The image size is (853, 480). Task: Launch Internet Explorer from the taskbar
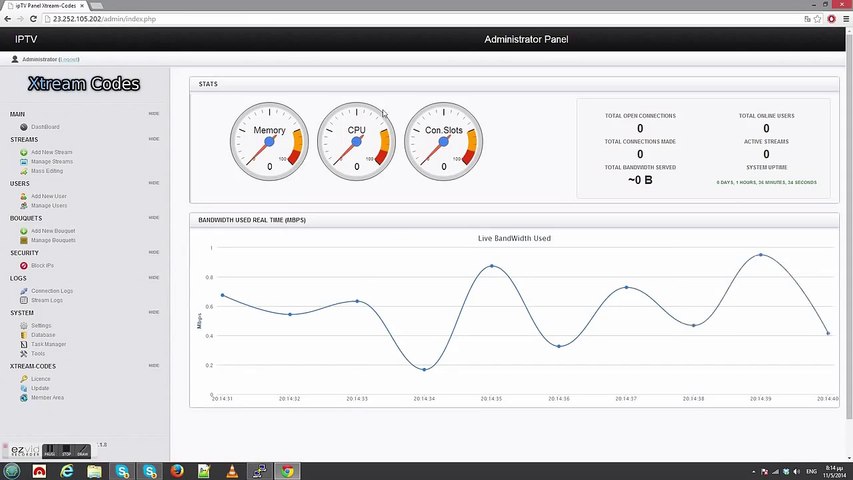(x=67, y=471)
